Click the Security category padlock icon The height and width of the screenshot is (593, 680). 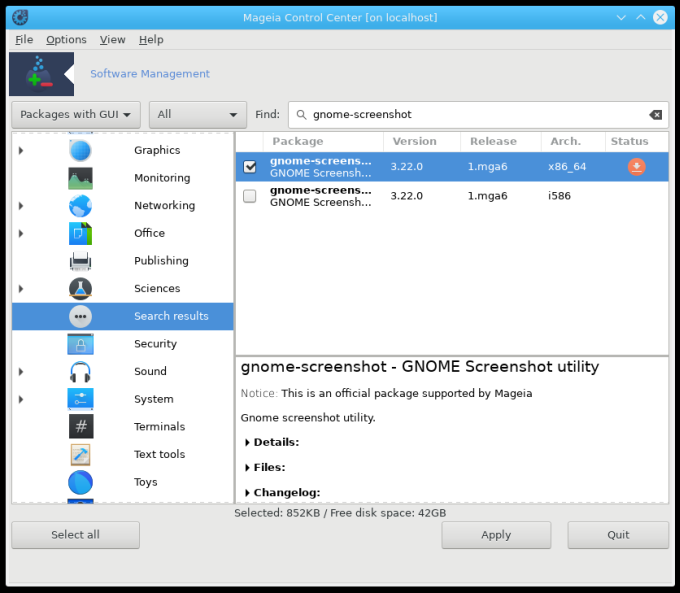tap(80, 344)
